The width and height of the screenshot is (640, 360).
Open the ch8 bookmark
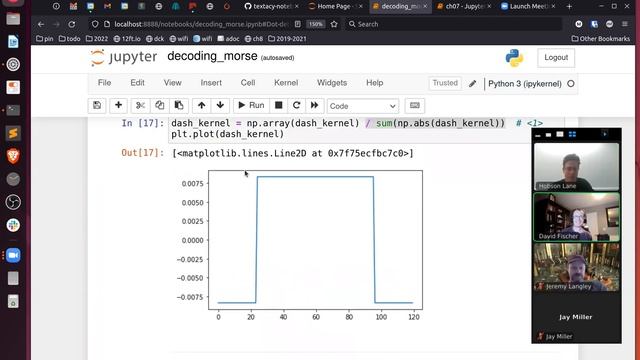(x=253, y=39)
